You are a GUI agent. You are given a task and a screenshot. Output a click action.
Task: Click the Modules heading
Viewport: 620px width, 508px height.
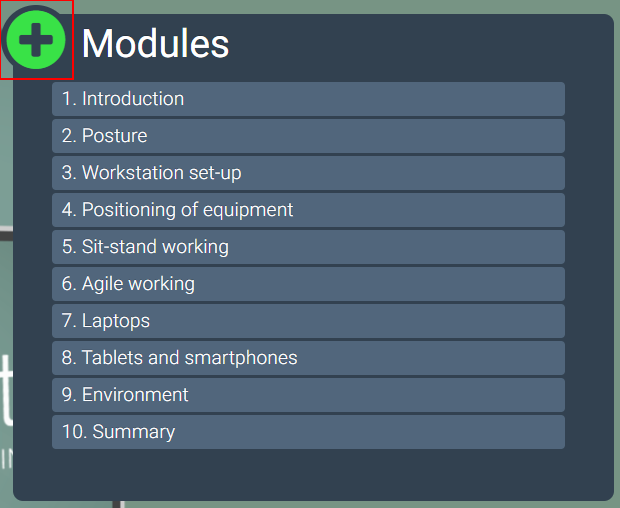point(155,43)
